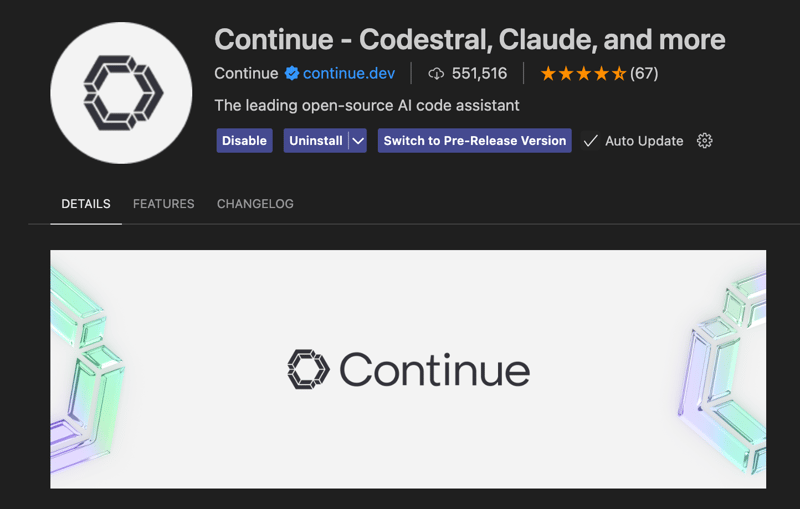The image size is (800, 509).
Task: Disable the Continue extension
Action: [244, 141]
